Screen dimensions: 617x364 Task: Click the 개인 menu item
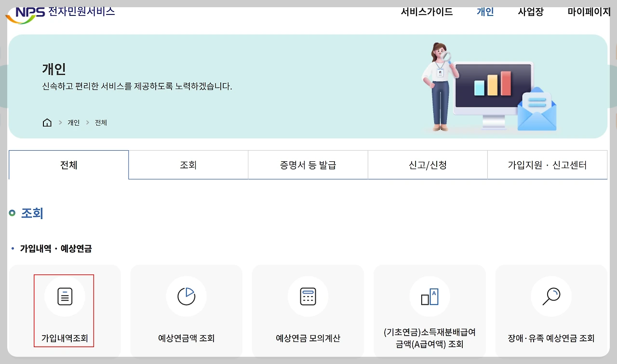pyautogui.click(x=485, y=12)
